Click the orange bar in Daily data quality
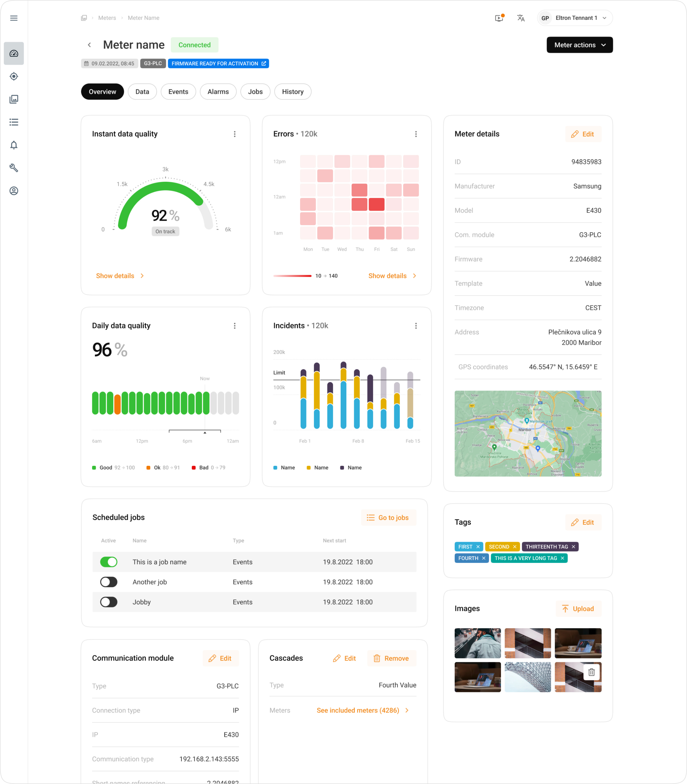Screen dimensions: 687x784 [117, 404]
